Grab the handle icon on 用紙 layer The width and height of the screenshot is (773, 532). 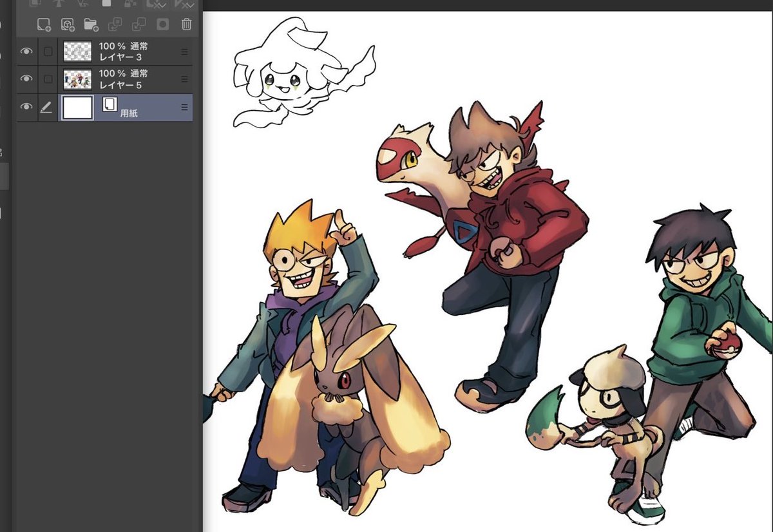(184, 108)
